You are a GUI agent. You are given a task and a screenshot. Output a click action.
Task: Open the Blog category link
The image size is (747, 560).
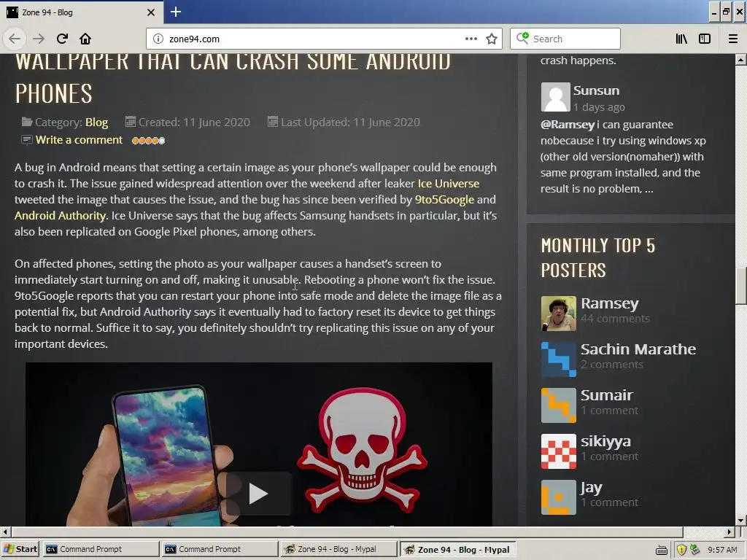[97, 122]
